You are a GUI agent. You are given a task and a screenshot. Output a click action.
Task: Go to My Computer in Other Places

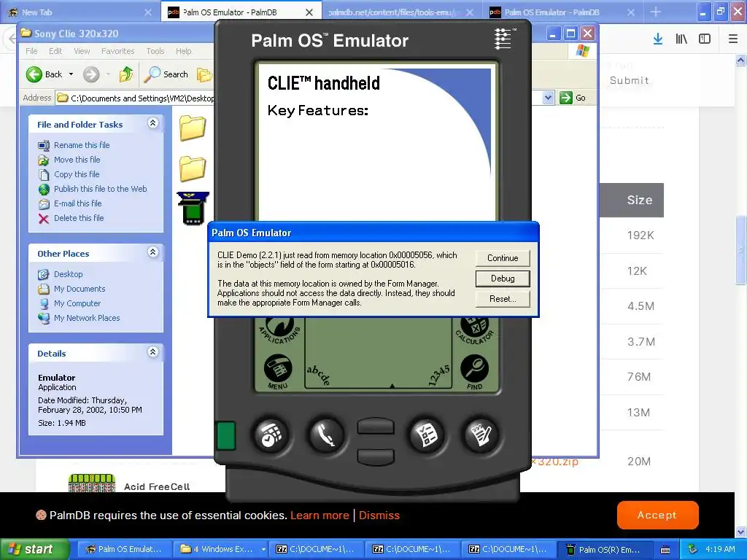[77, 303]
